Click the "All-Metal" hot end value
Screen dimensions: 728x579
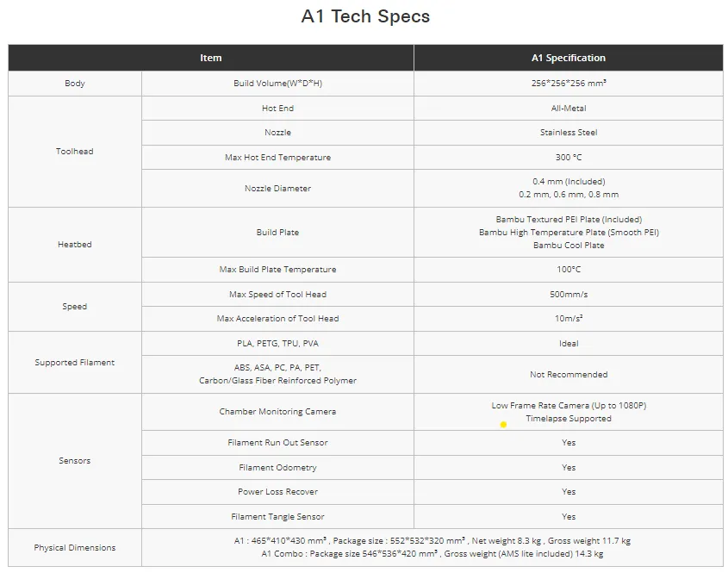pos(569,109)
